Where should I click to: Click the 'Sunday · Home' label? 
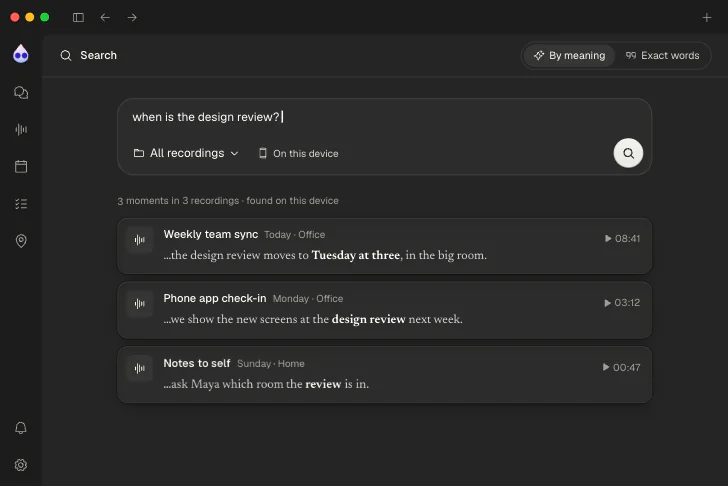coord(271,364)
